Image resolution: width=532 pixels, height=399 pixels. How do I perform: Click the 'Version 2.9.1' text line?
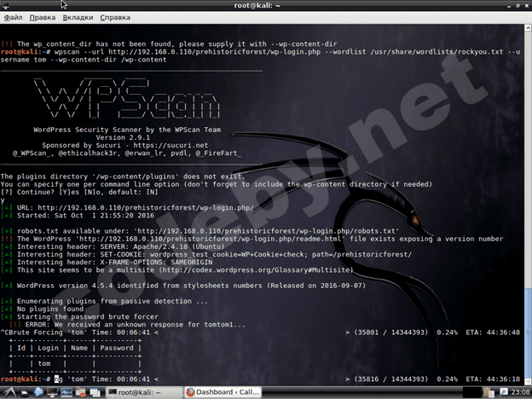(123, 137)
